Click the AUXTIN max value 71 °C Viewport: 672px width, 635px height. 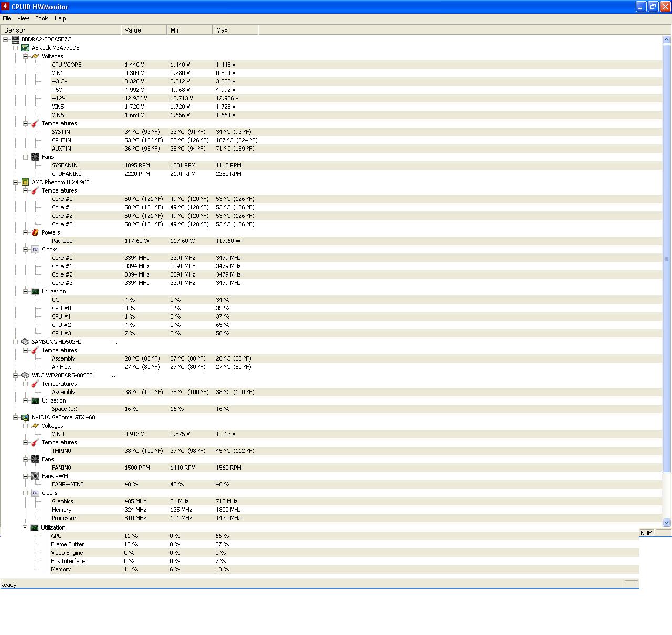pyautogui.click(x=235, y=149)
